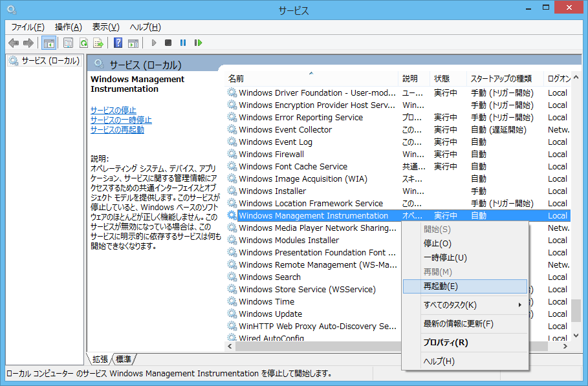
Task: Click the Pause Service toolbar icon
Action: [183, 43]
